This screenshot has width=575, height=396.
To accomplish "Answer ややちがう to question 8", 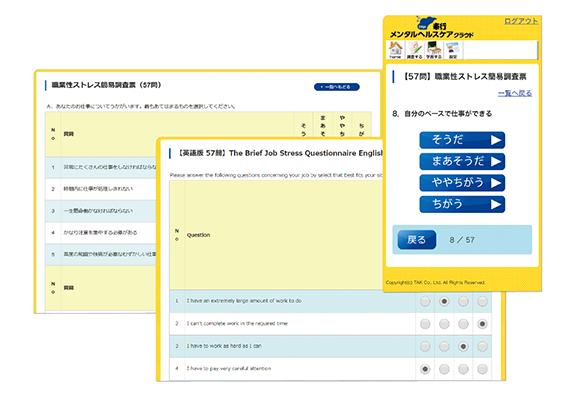I will click(462, 183).
